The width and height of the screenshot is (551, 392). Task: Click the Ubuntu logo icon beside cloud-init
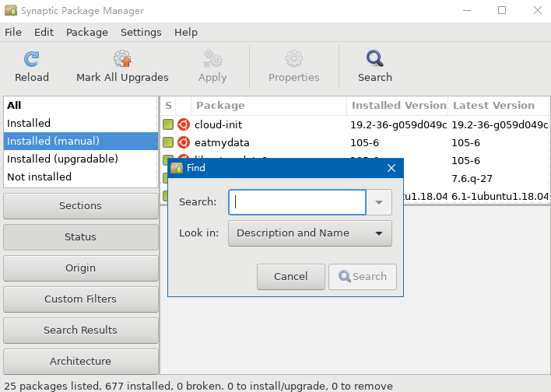coord(184,124)
